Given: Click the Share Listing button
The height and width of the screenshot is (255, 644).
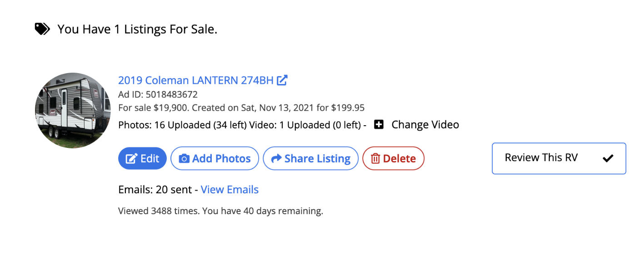Looking at the screenshot, I should point(311,158).
